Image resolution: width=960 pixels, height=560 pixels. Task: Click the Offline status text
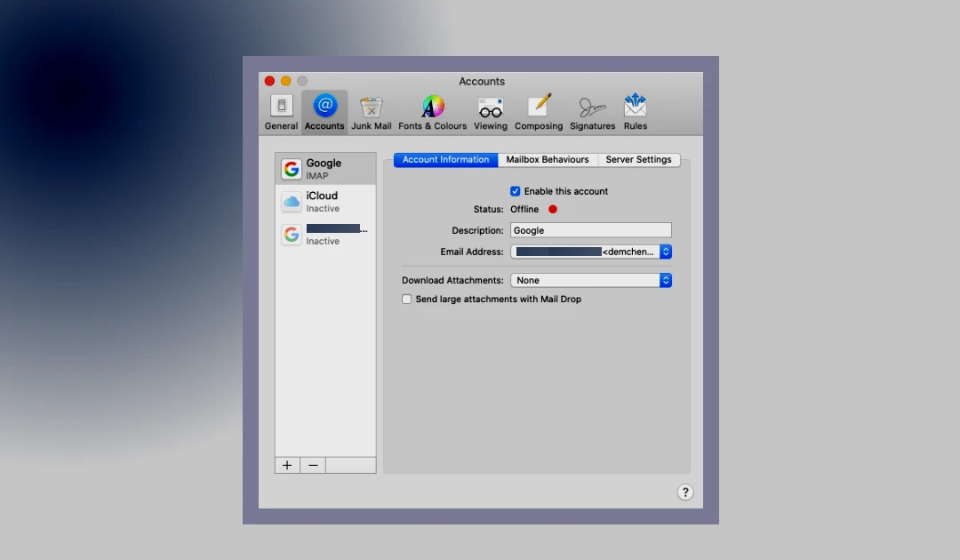click(524, 209)
